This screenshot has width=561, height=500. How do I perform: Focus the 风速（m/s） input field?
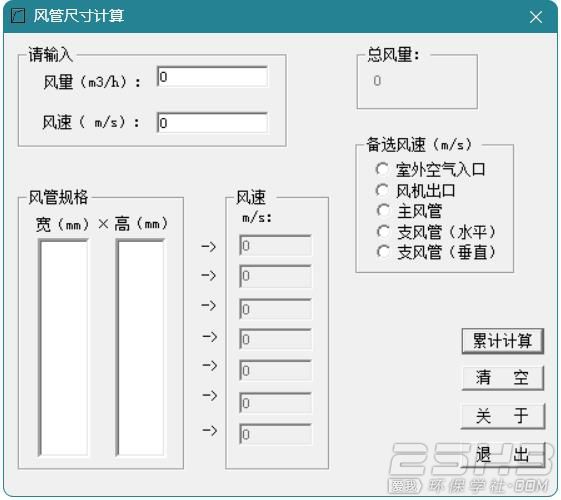click(x=212, y=123)
